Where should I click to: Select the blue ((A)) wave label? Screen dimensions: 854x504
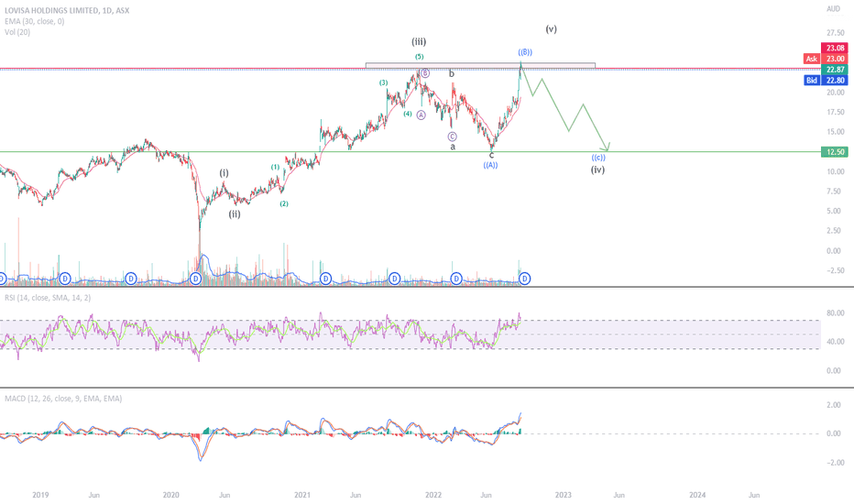[490, 165]
